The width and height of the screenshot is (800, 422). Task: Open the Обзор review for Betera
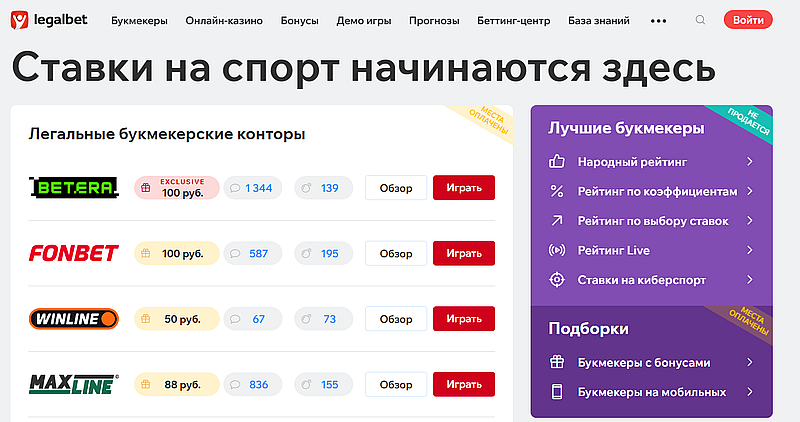point(396,188)
